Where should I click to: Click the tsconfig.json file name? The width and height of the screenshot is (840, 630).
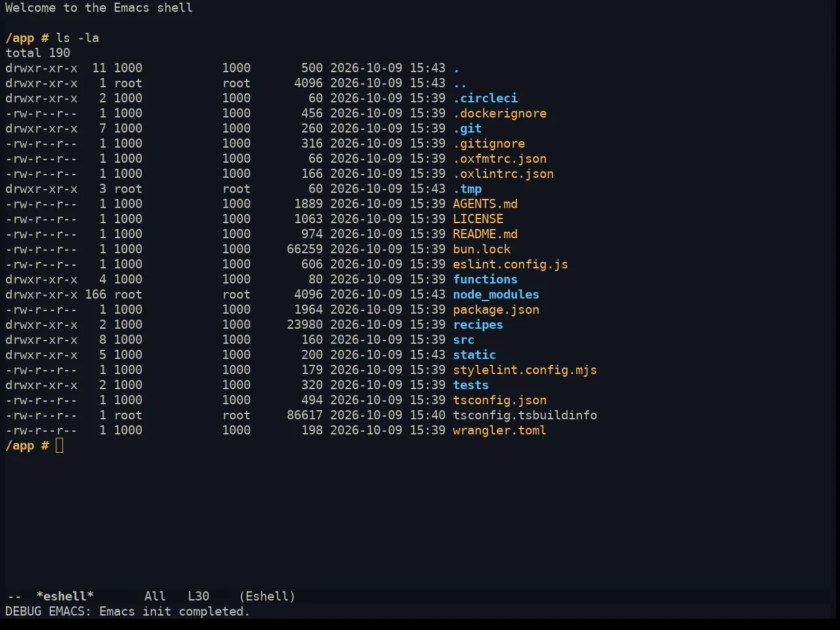coord(499,400)
